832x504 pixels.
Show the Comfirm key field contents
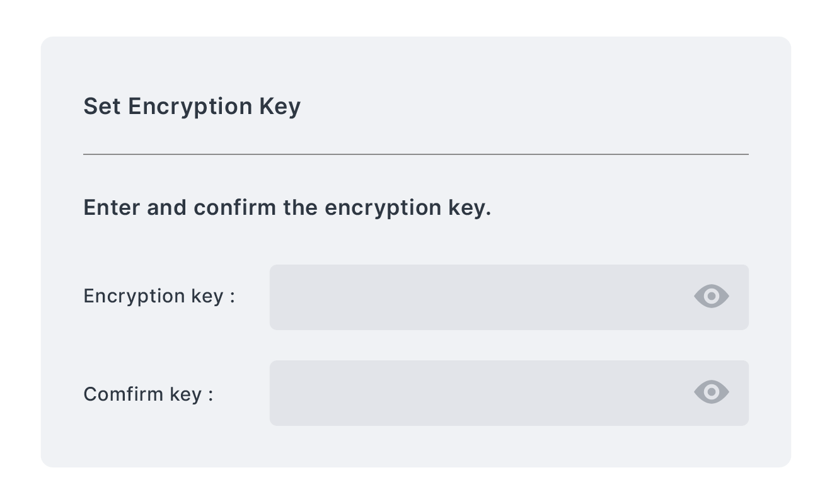click(x=712, y=392)
